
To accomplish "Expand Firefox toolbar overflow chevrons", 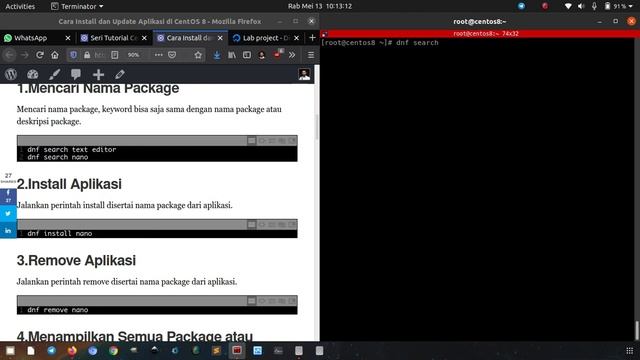I will pos(292,55).
